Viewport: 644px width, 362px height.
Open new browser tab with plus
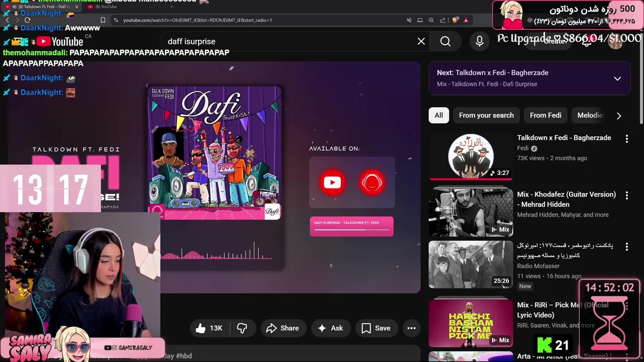pos(172,7)
